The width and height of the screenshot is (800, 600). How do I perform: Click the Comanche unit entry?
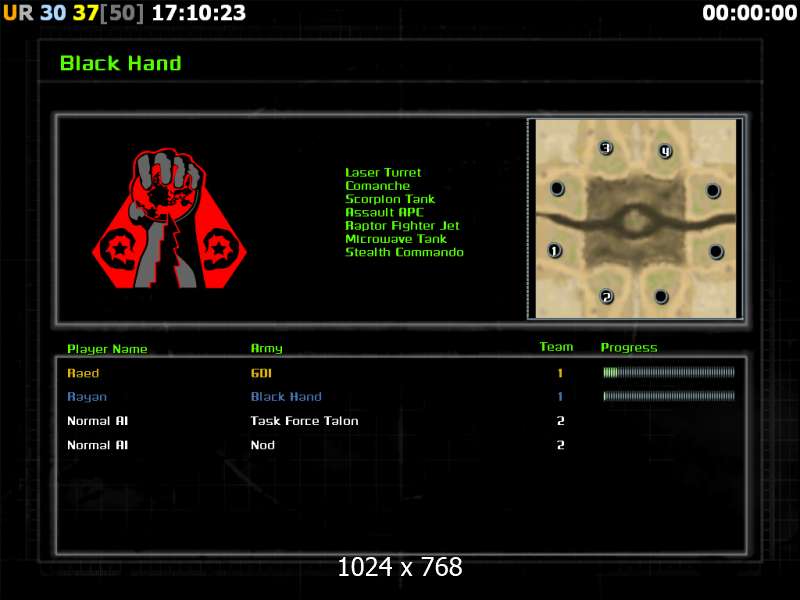378,186
